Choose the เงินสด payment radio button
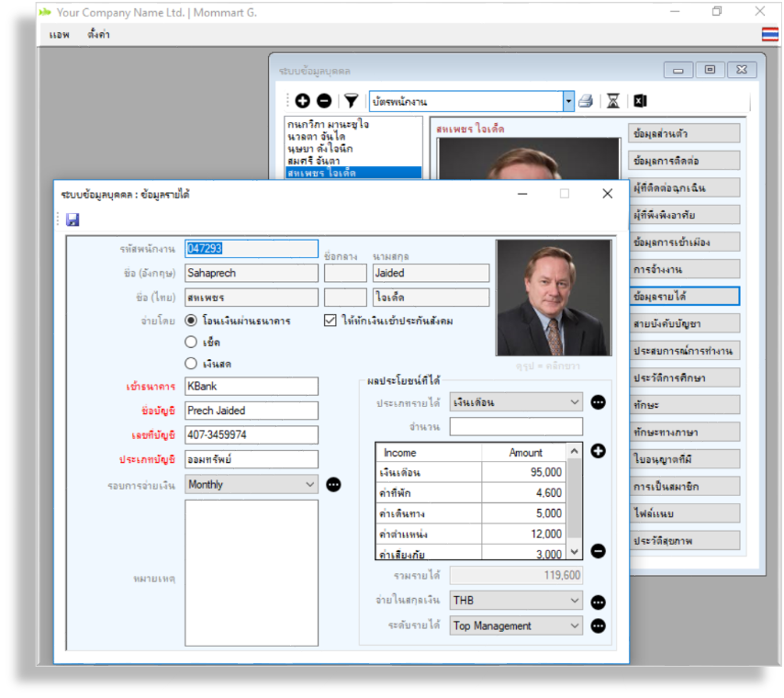This screenshot has height=698, width=784. [x=191, y=363]
